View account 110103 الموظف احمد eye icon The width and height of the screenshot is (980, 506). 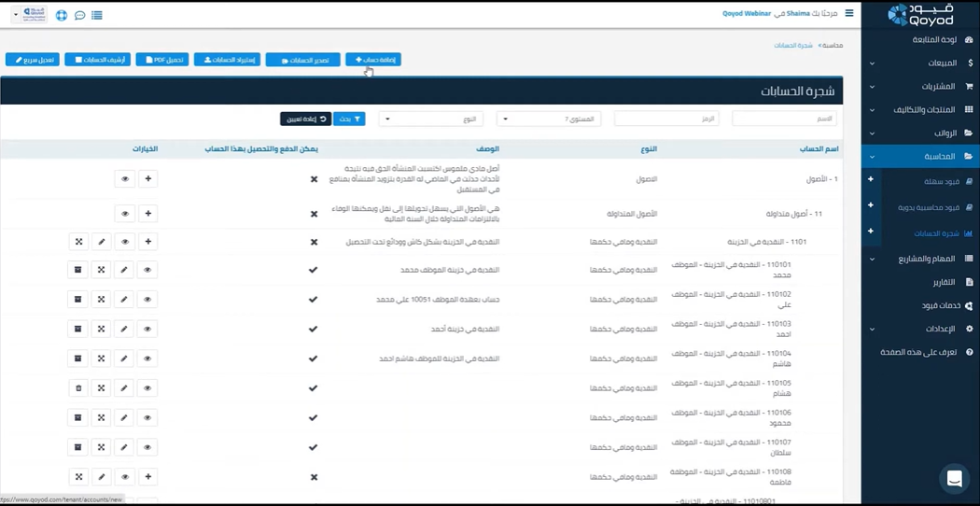tap(147, 329)
